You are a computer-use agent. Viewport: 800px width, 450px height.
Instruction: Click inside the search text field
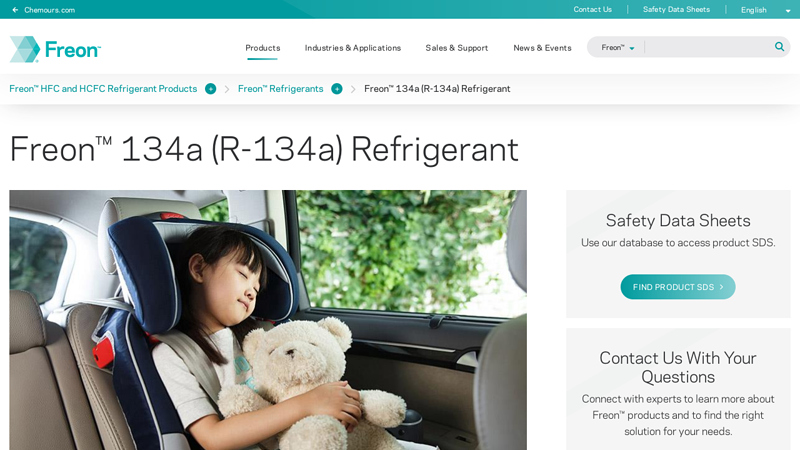click(x=709, y=47)
